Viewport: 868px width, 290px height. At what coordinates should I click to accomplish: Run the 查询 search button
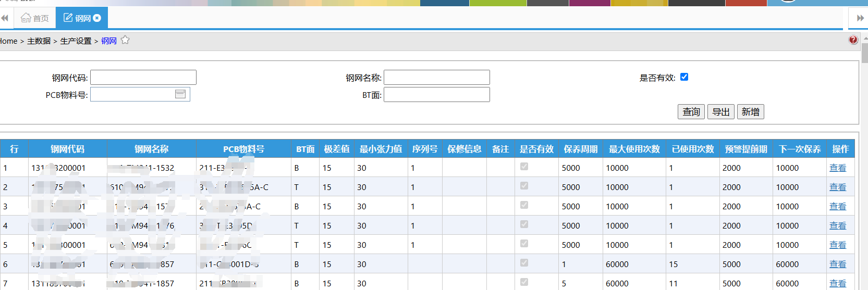point(691,112)
